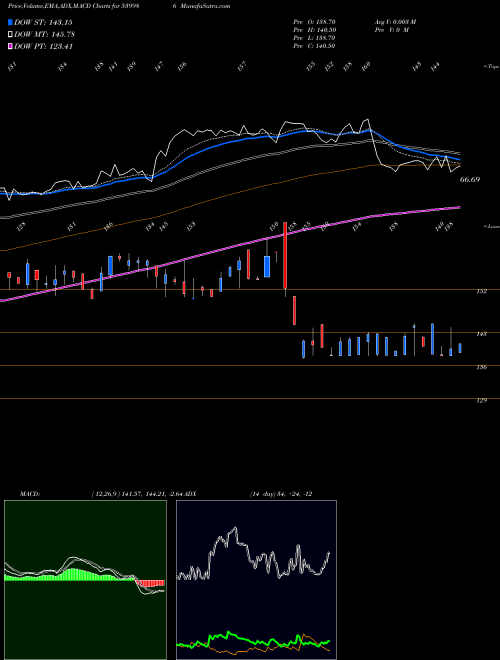Select the 'DOW PT: 123.41' legend text

tap(43, 46)
